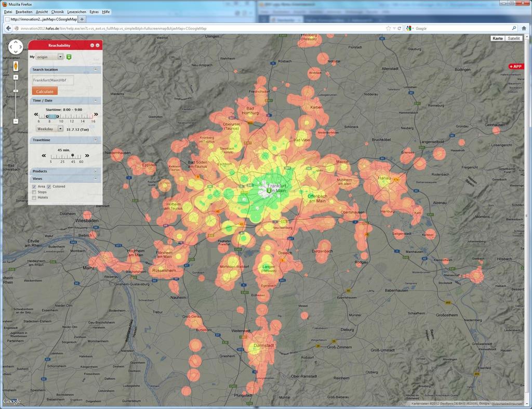Open the Weekday dropdown
This screenshot has height=409, width=532.
coord(49,129)
